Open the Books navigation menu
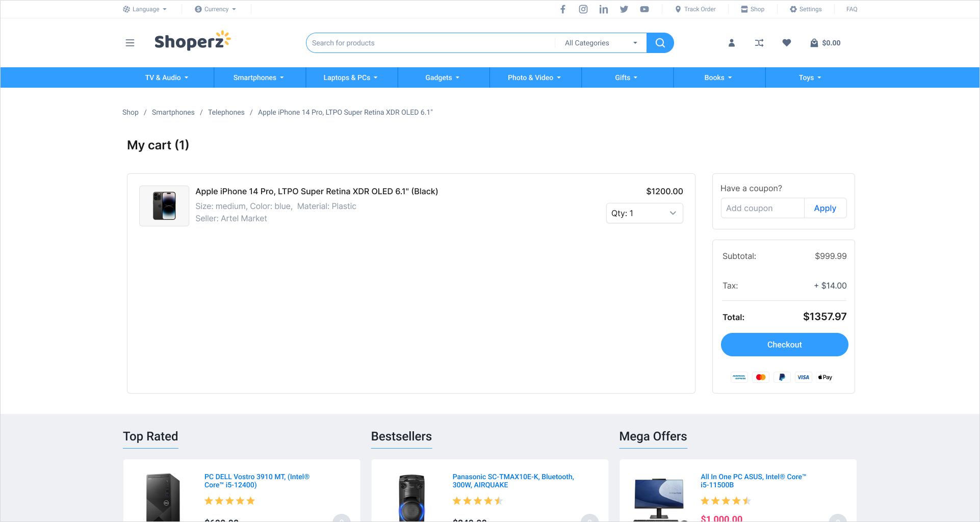The image size is (980, 522). [718, 77]
